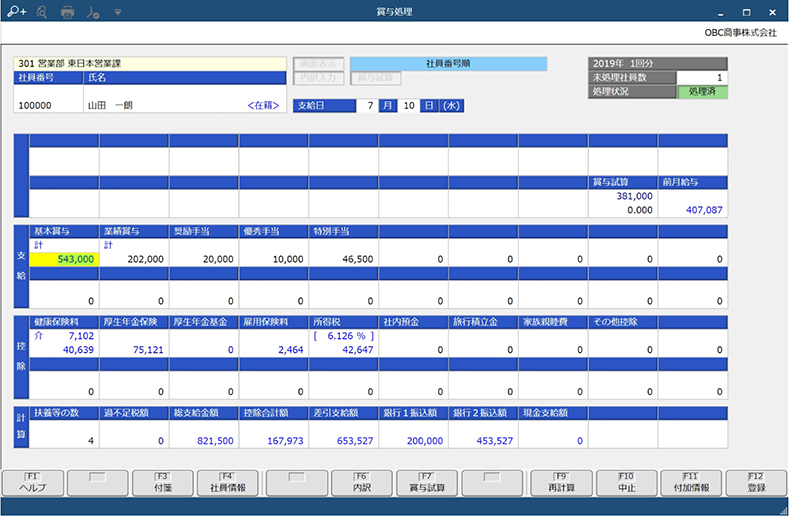
Task: Click the PDF output icon in title bar
Action: (93, 13)
